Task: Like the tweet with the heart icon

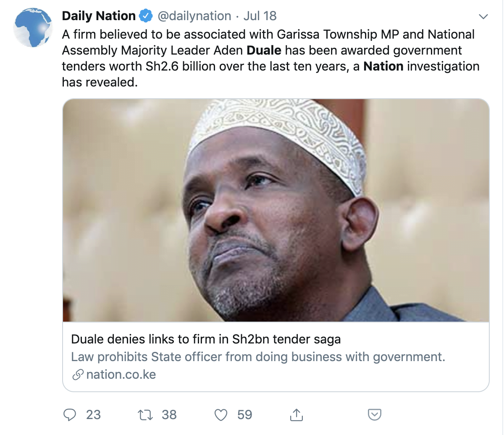Action: coord(220,415)
